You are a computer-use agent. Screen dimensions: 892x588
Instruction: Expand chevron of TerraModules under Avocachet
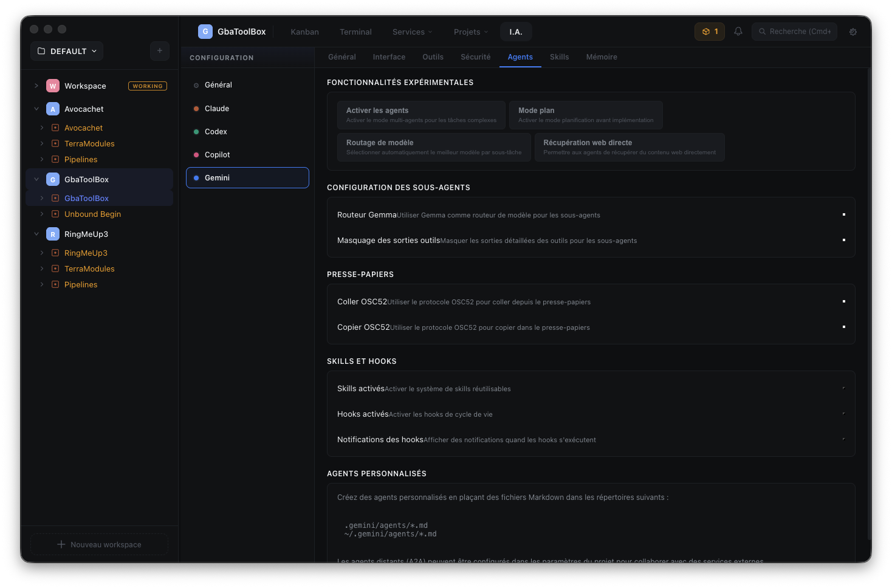[42, 143]
